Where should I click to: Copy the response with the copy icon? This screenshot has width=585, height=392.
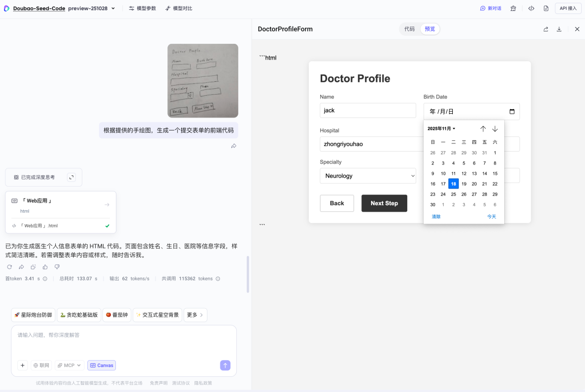[x=33, y=267]
